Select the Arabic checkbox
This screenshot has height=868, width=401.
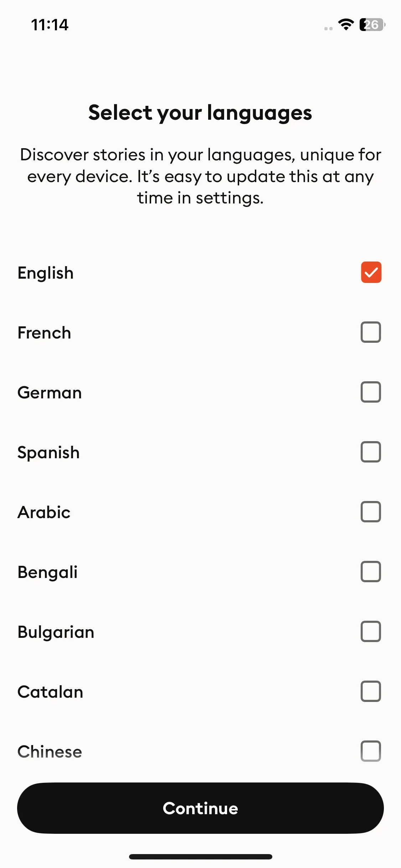point(371,512)
